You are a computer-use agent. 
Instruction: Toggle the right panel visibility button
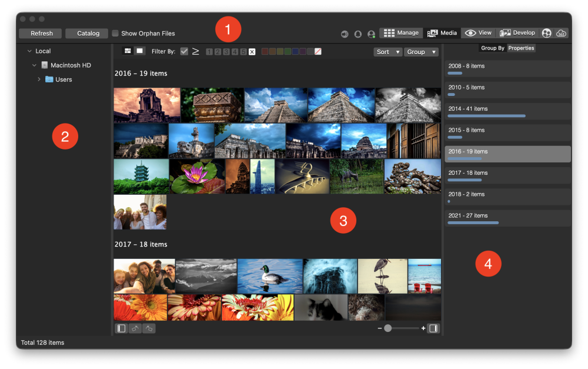(433, 328)
